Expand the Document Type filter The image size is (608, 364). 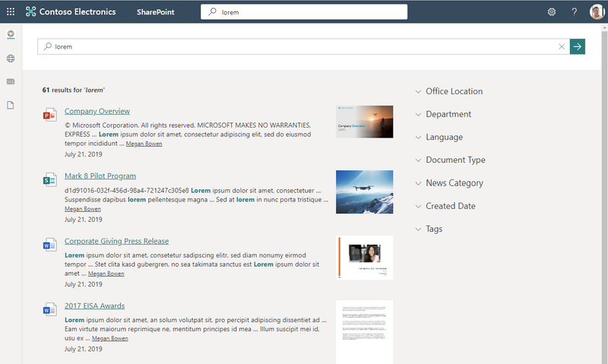[x=455, y=160]
